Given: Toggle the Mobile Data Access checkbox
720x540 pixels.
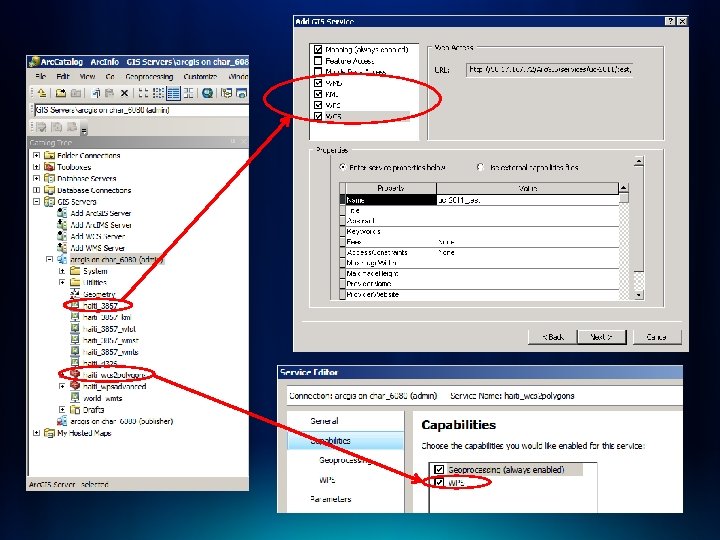Looking at the screenshot, I should point(318,72).
